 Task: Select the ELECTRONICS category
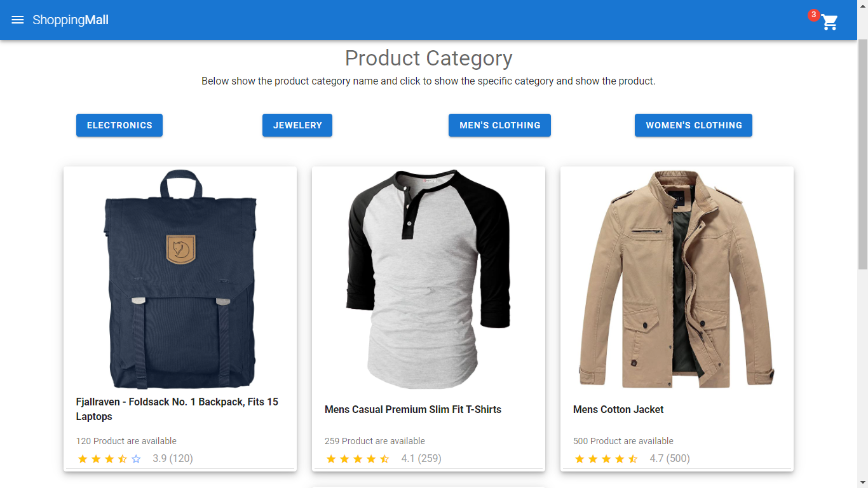(x=119, y=125)
